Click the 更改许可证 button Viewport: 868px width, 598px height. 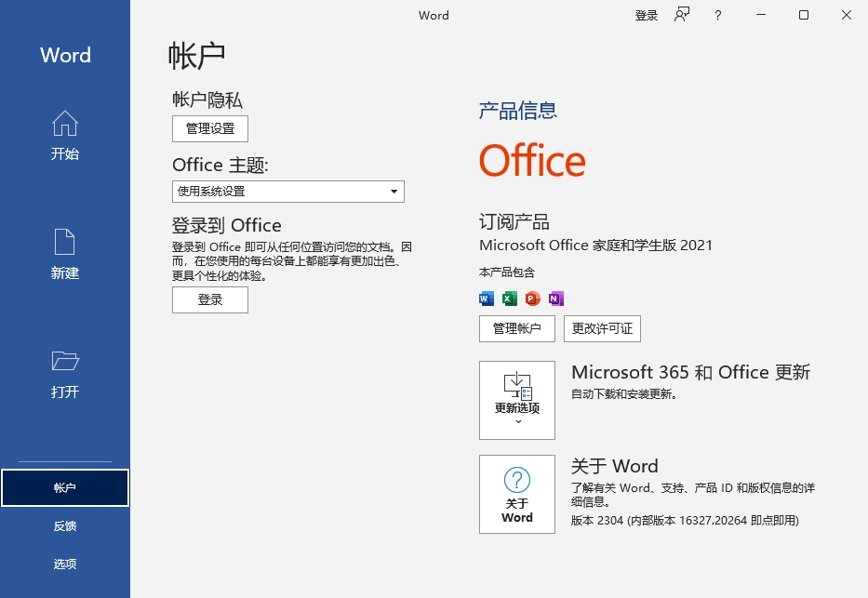click(602, 328)
